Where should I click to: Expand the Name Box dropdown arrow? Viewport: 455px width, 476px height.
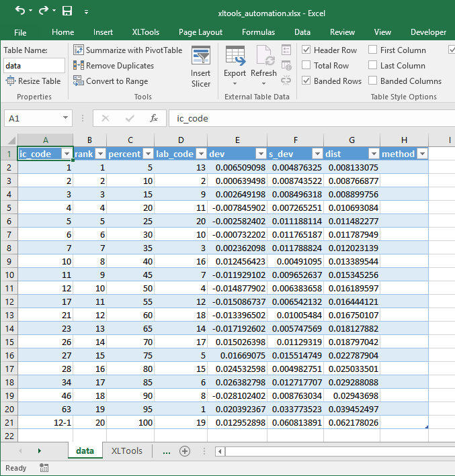coord(65,117)
